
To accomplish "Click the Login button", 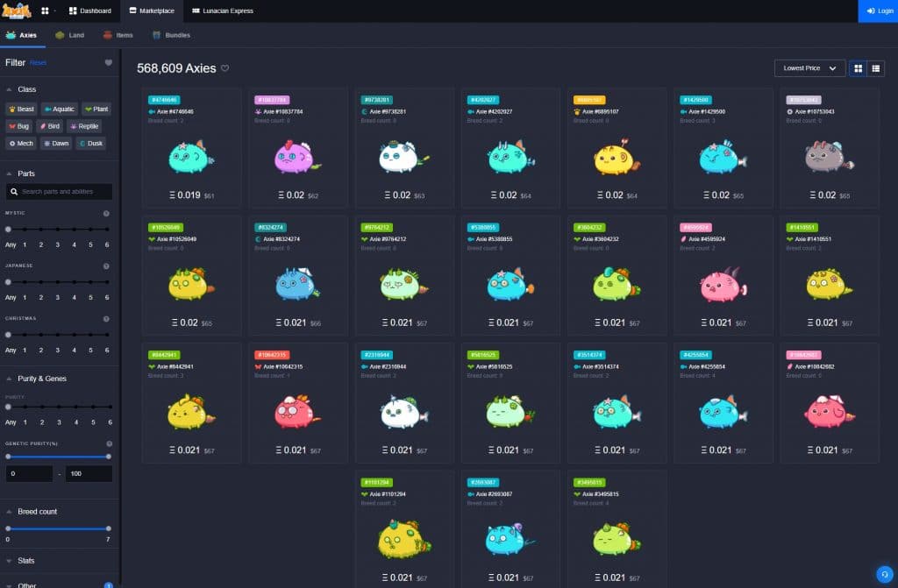I will click(x=878, y=11).
